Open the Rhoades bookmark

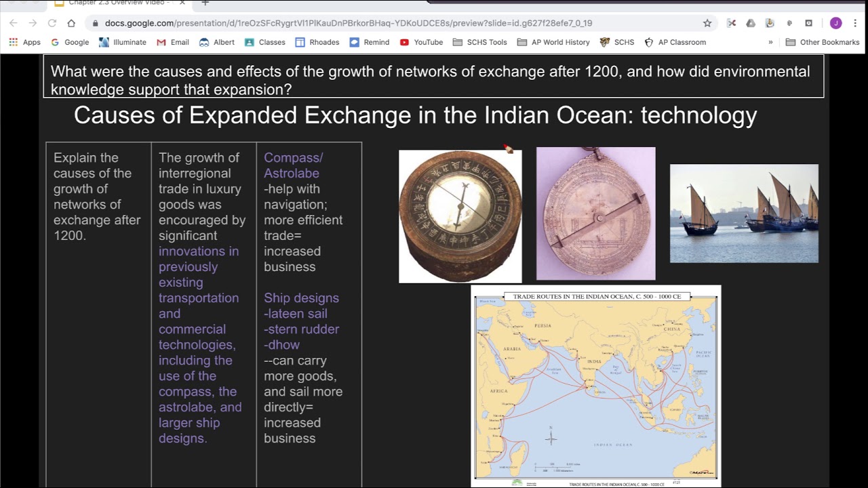click(x=317, y=42)
